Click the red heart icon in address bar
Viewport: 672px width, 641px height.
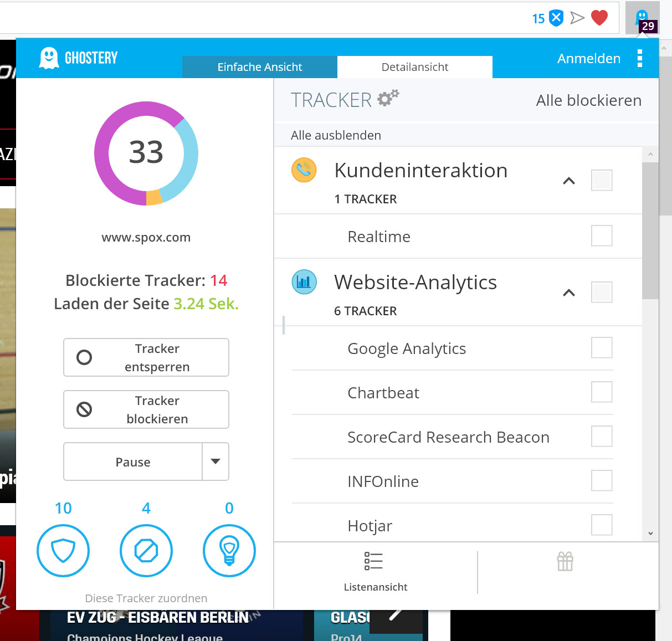point(599,18)
